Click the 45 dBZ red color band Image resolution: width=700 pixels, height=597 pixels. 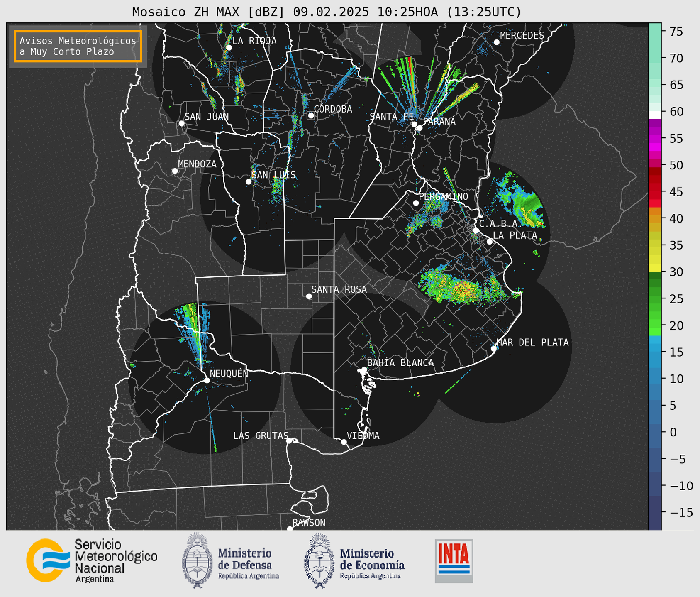(x=655, y=192)
